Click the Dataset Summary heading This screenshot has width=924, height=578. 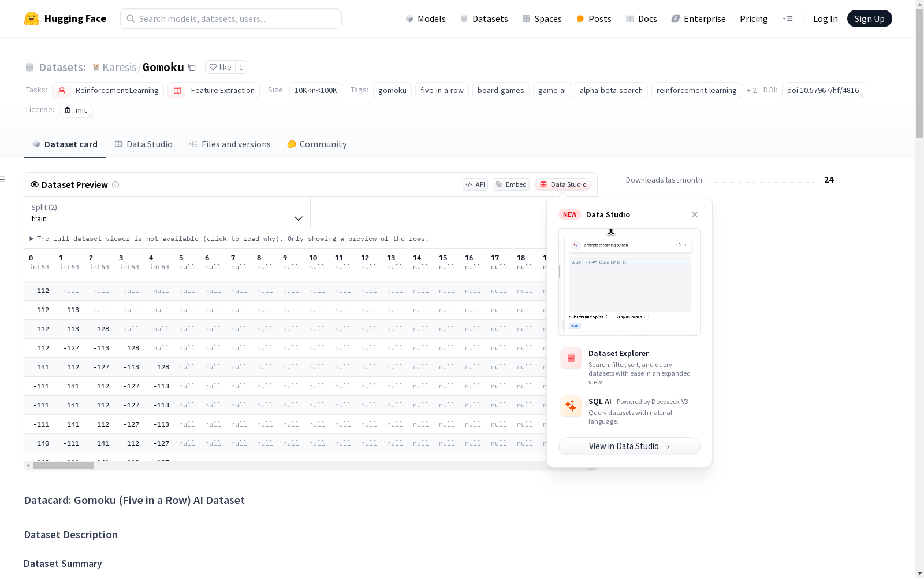point(63,564)
